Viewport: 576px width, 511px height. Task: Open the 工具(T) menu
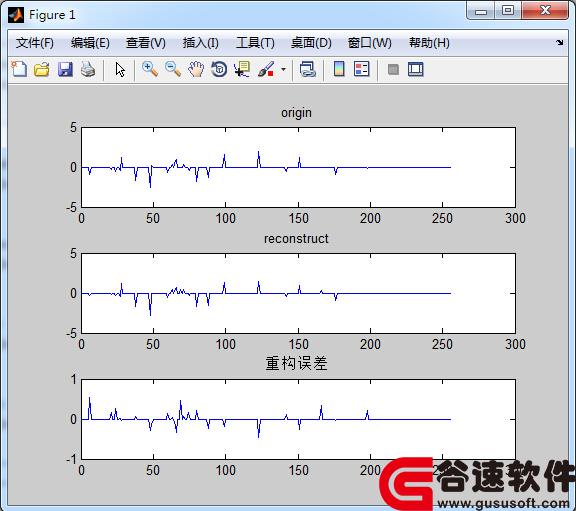[x=255, y=43]
